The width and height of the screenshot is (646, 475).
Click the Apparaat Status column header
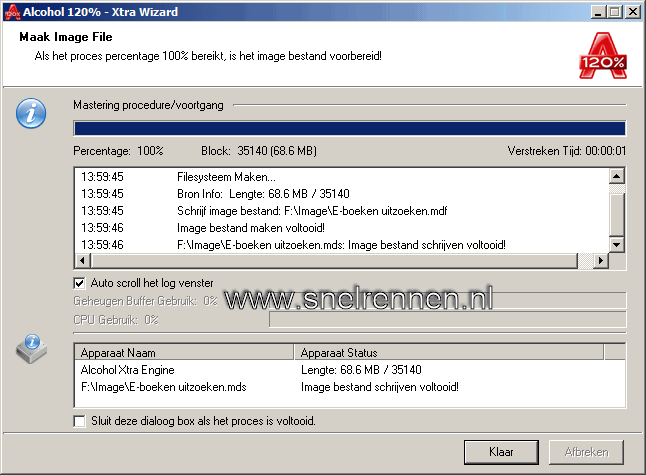(449, 353)
